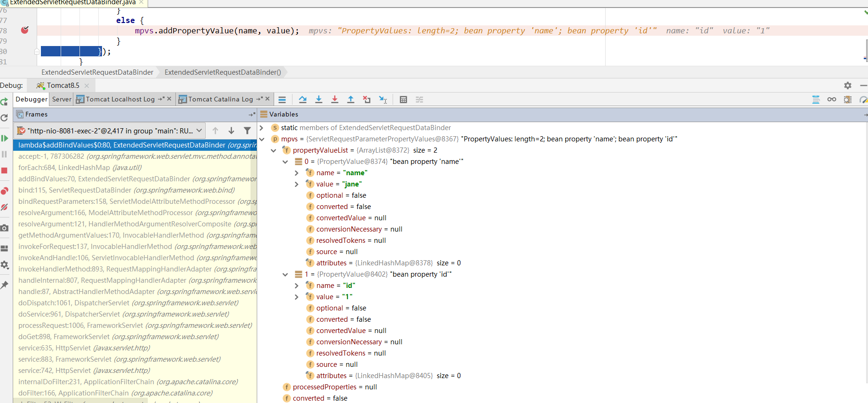The width and height of the screenshot is (868, 403).
Task: Expand name = "name" field
Action: (x=296, y=173)
